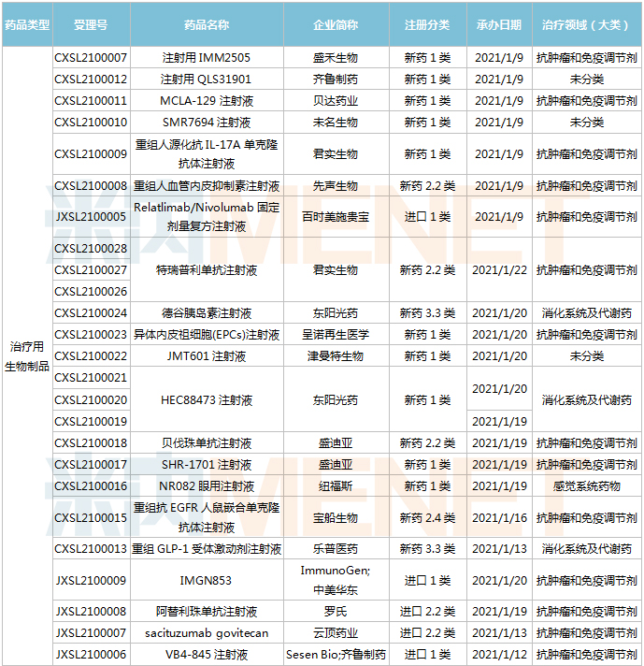
Task: Select cell CXSL2100026
Action: coord(92,292)
